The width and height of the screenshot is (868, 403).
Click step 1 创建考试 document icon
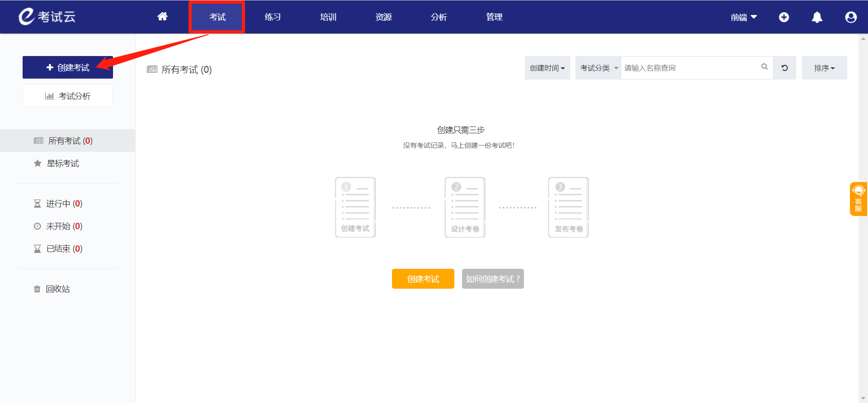(x=355, y=207)
